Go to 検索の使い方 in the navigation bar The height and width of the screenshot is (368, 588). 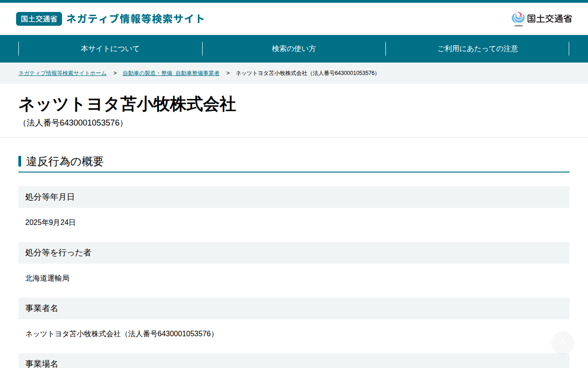pos(294,49)
